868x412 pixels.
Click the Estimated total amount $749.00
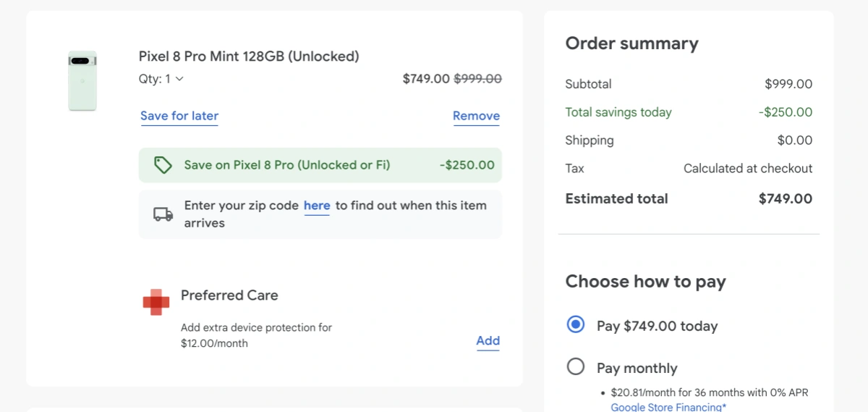pos(785,199)
